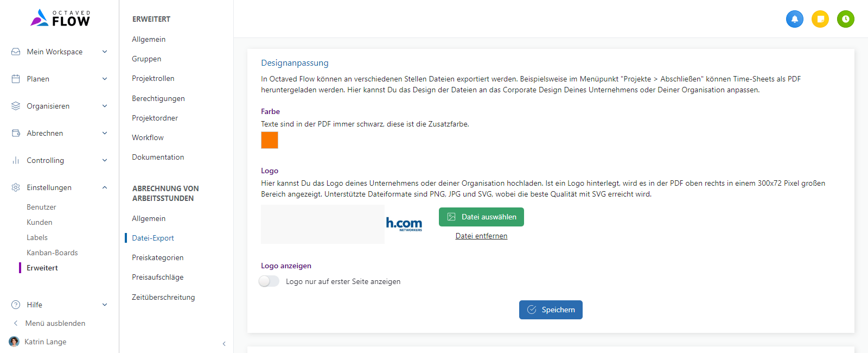Open Katrin Lange user profile name
The width and height of the screenshot is (868, 353).
point(46,342)
